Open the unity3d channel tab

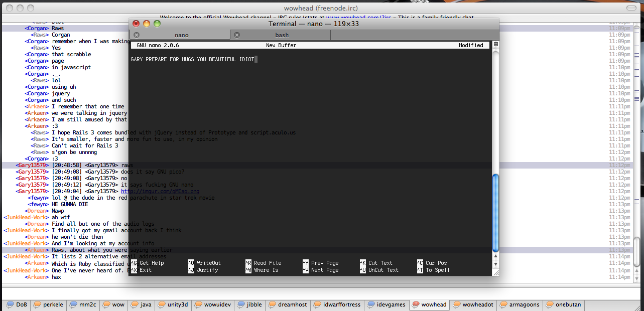pos(173,304)
